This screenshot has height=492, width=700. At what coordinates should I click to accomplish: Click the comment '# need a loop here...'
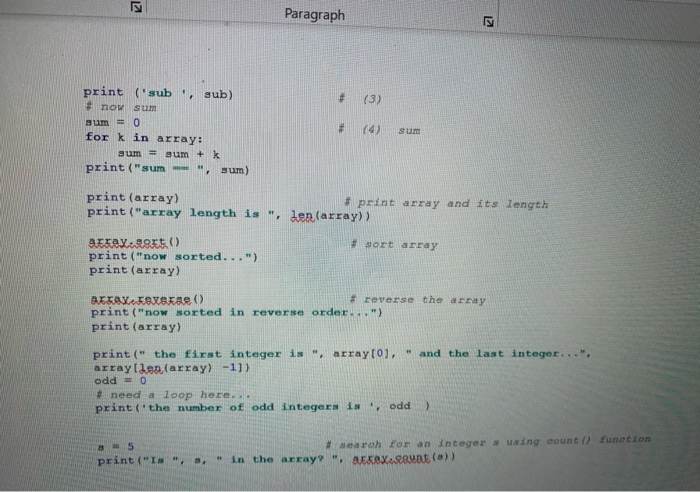pyautogui.click(x=173, y=395)
